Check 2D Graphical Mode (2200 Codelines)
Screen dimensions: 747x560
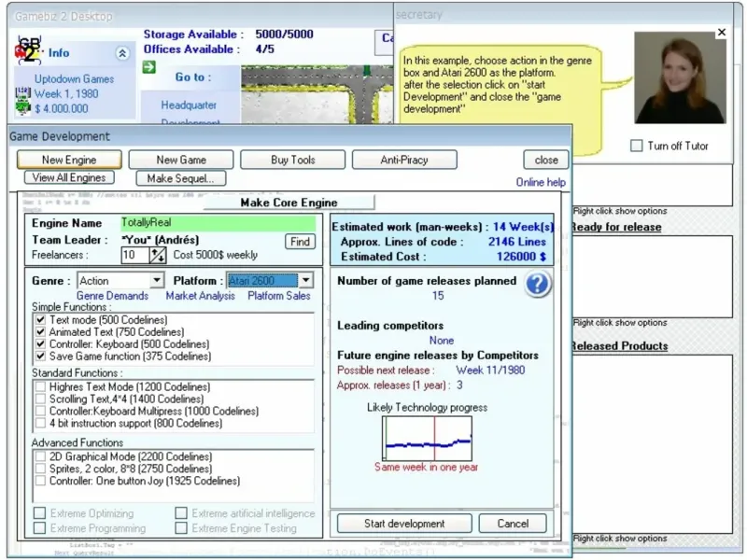40,456
